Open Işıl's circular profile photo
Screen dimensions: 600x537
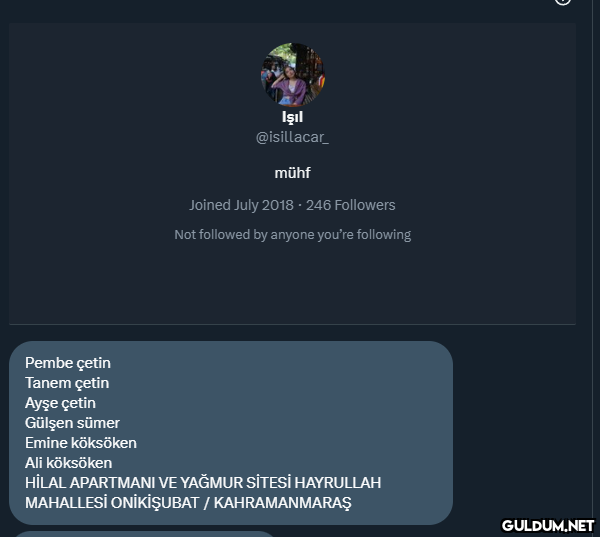[x=293, y=74]
